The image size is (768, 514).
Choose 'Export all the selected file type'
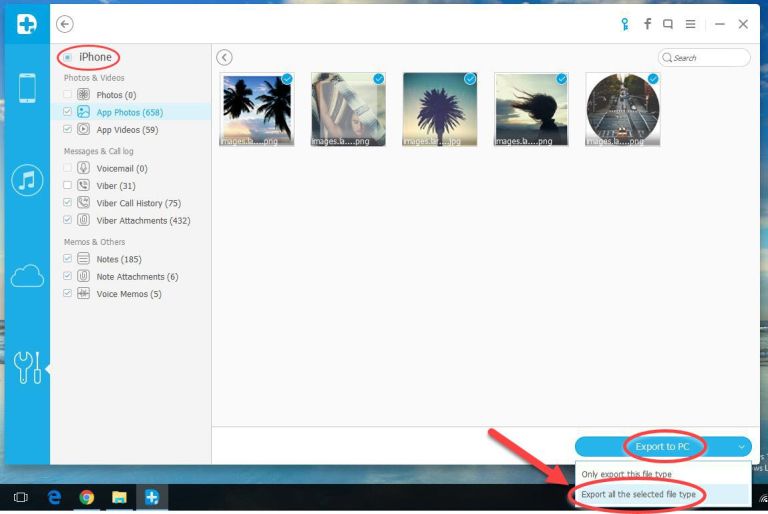[663, 494]
